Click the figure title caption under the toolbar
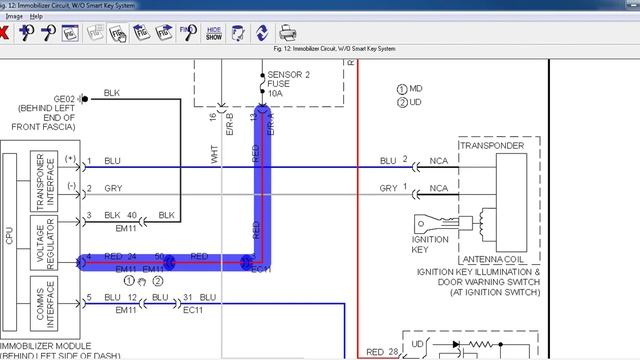Screen dimensions: 640x360 point(334,49)
